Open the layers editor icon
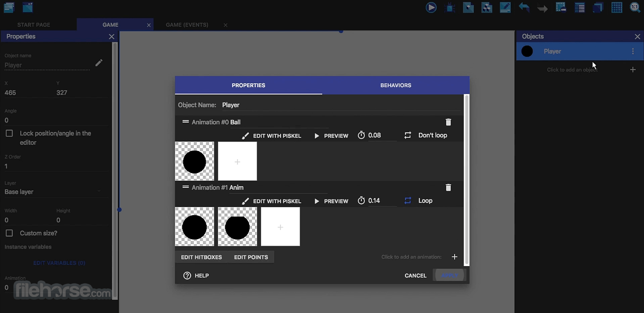 [598, 8]
